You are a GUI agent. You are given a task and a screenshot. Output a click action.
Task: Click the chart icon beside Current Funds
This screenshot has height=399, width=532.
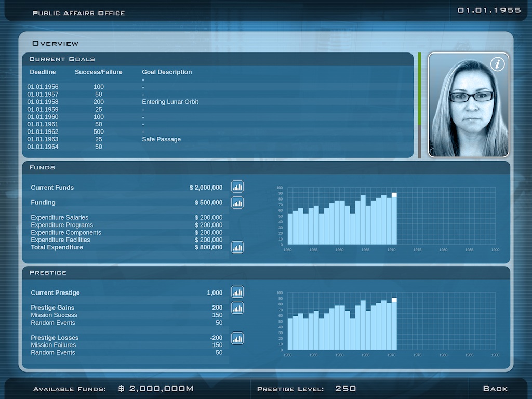tap(237, 187)
